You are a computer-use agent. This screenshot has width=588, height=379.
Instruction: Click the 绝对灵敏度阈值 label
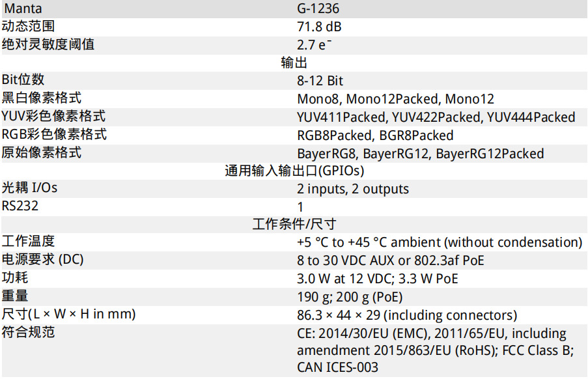point(48,45)
